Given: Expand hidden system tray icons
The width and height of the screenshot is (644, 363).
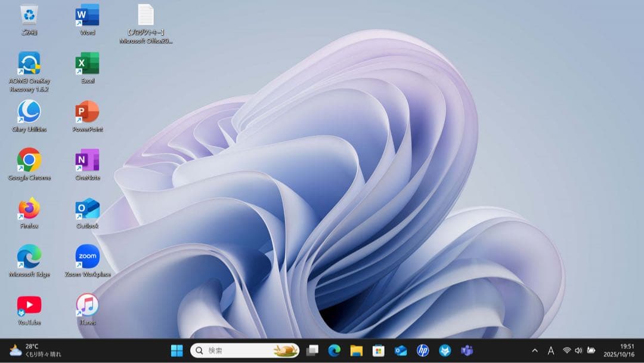Looking at the screenshot, I should click(x=535, y=350).
